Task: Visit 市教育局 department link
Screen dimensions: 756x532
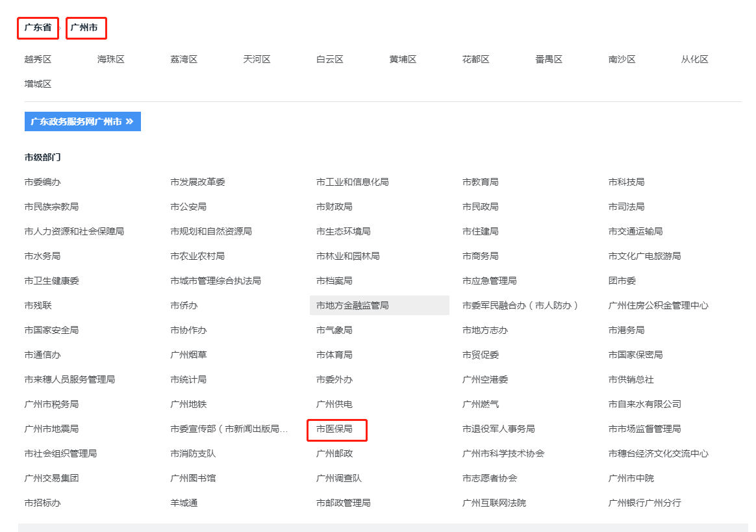Action: (481, 182)
